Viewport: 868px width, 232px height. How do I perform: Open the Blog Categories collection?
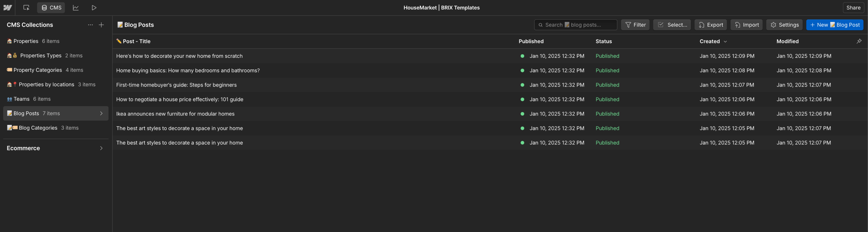point(55,128)
